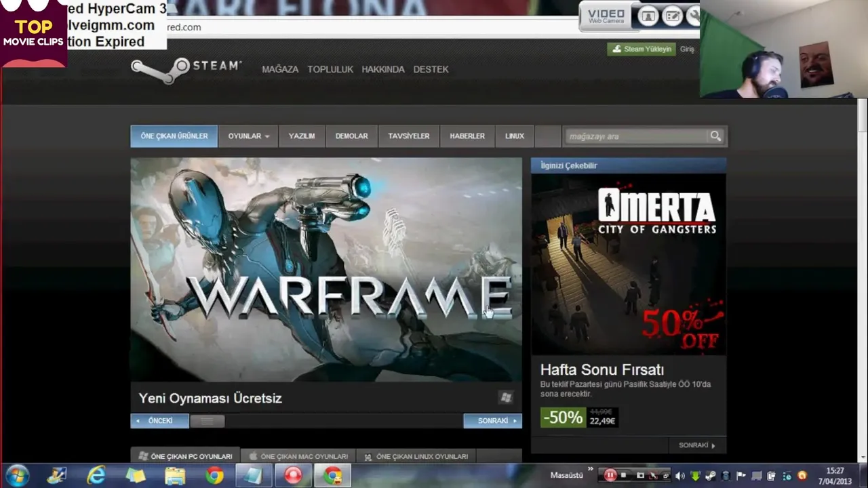Open the TOPLULUK menu
The height and width of the screenshot is (488, 868).
click(330, 69)
